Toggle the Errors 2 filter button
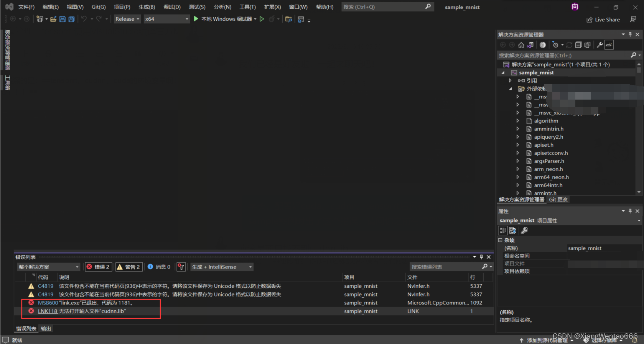The height and width of the screenshot is (344, 644). (98, 267)
